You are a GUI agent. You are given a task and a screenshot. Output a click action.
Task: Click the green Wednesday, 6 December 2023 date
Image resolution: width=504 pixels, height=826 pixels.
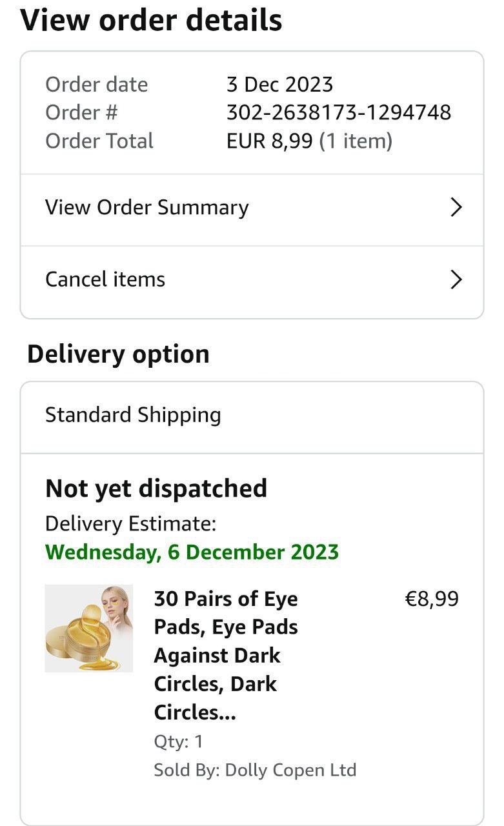192,552
